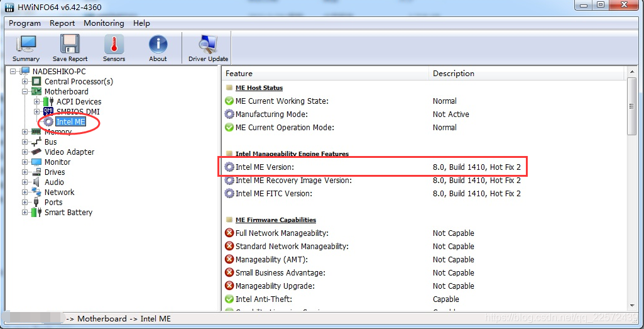
Task: Open the Report menu
Action: point(62,23)
